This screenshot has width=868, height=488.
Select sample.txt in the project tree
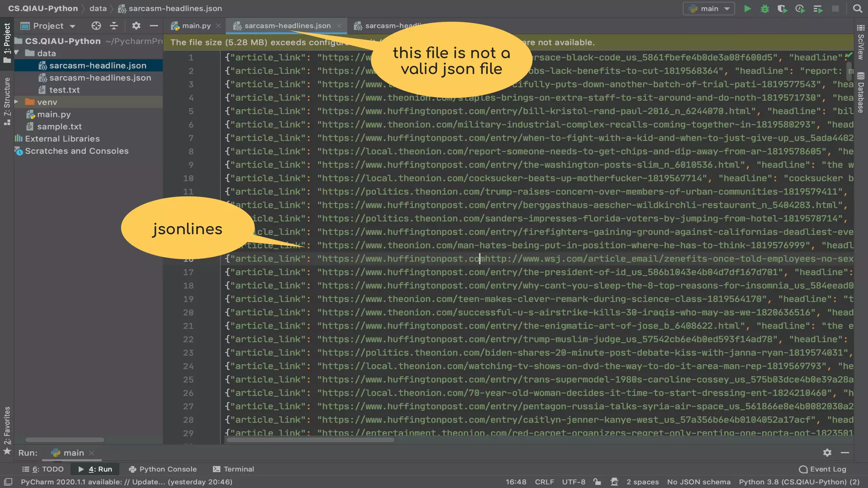(59, 127)
